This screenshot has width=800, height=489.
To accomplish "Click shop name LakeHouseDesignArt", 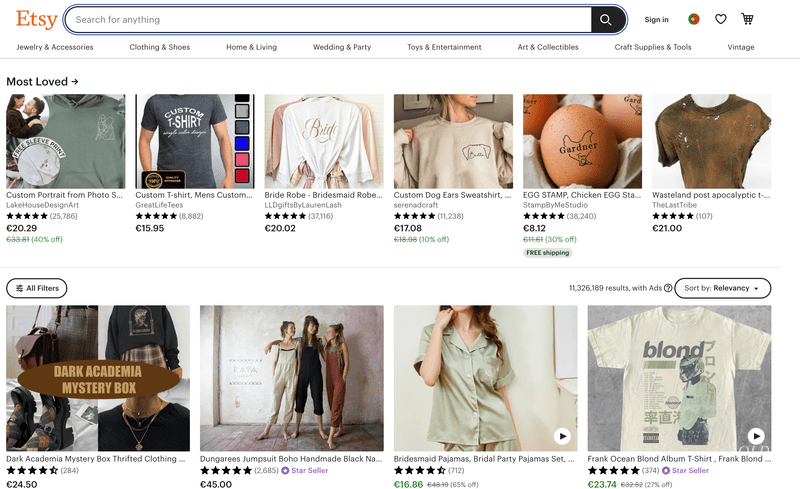I will (x=42, y=205).
